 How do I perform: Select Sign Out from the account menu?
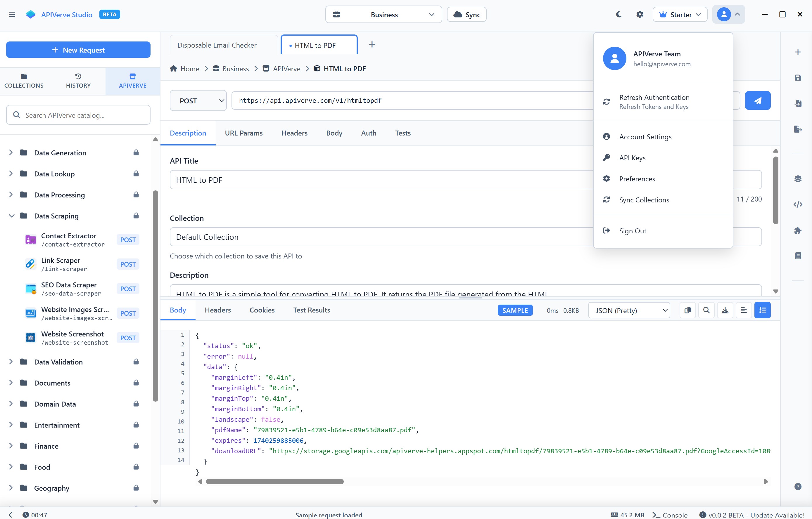632,231
